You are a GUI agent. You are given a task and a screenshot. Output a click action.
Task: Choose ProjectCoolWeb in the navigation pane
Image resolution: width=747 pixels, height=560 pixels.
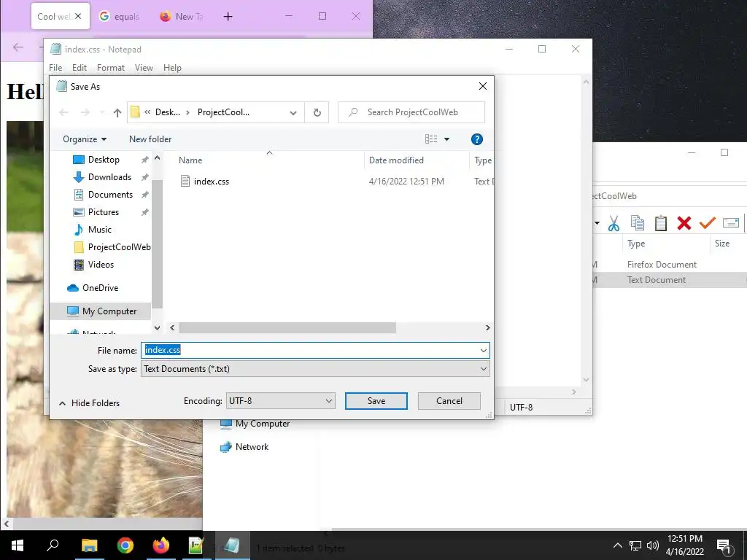pos(119,247)
